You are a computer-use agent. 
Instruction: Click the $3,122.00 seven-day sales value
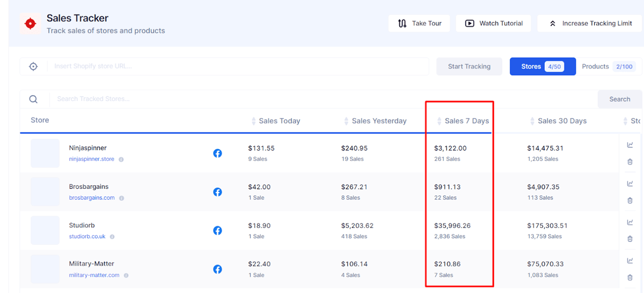[x=450, y=148]
